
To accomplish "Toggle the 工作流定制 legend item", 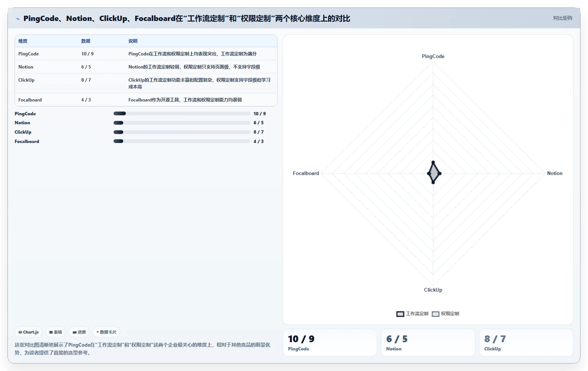I will tap(412, 314).
